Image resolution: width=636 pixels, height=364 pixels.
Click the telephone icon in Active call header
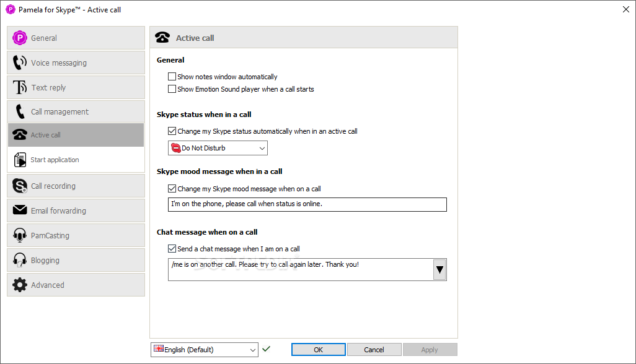tap(162, 37)
